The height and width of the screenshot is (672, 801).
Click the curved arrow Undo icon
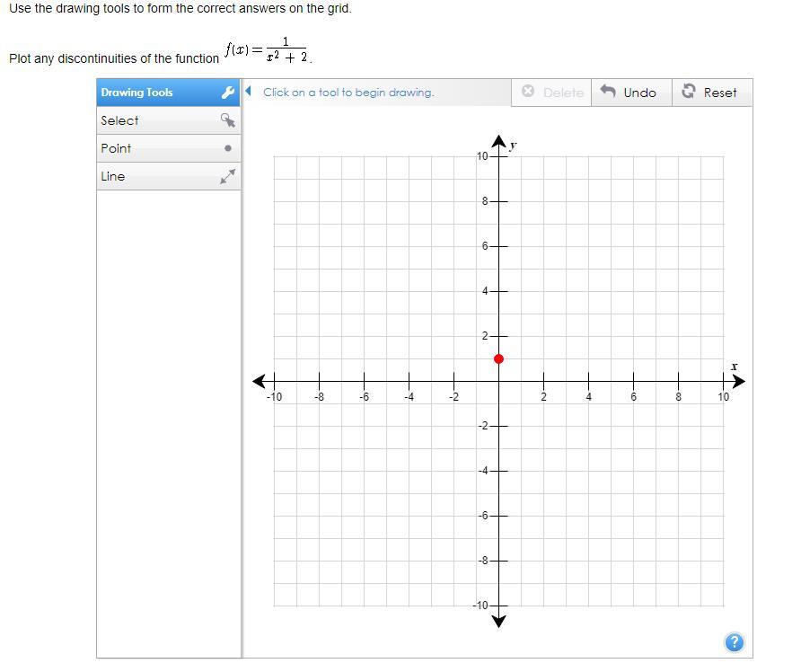(608, 92)
